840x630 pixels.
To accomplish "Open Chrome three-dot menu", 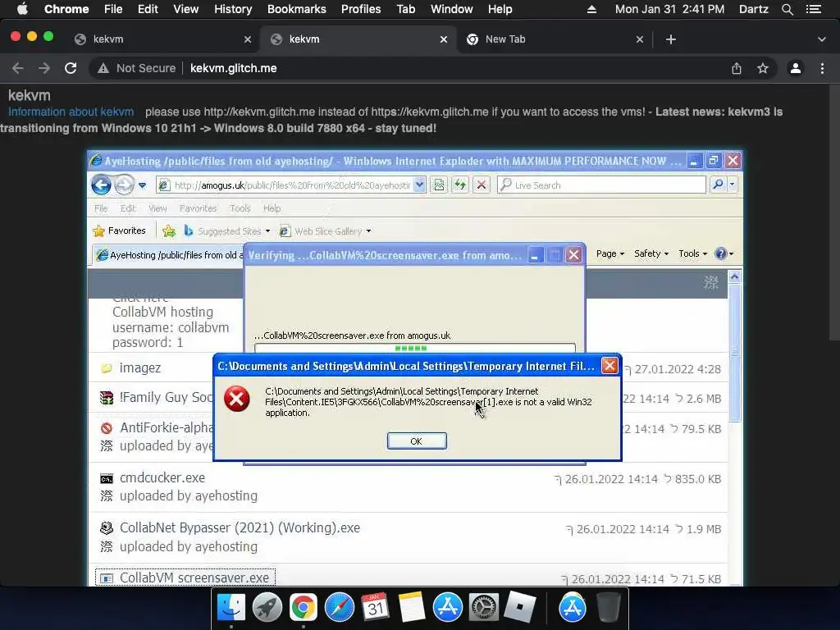I will tap(822, 68).
